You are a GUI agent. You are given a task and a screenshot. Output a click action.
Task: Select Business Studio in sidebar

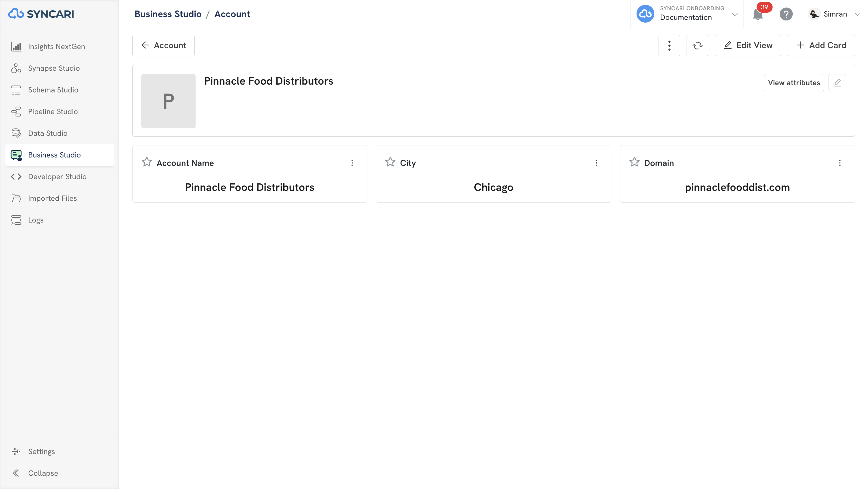(x=59, y=155)
